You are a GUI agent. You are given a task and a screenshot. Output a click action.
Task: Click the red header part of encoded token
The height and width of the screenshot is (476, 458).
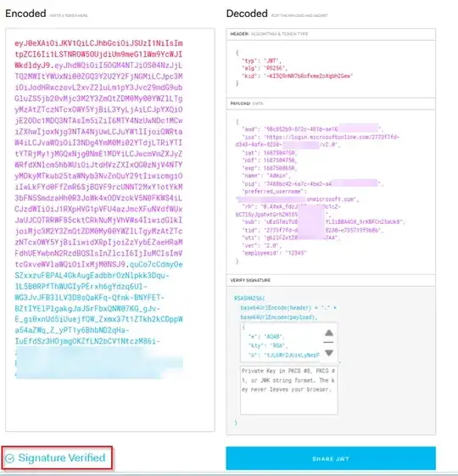coord(98,54)
